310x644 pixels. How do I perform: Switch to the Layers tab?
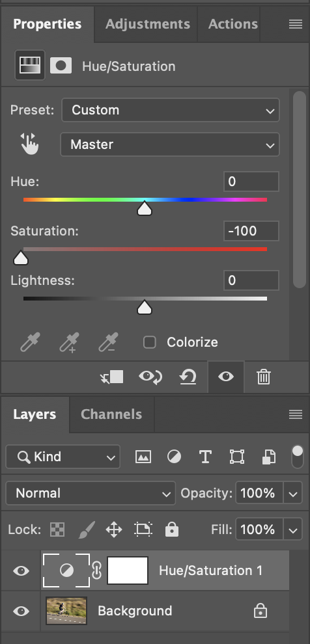coord(35,414)
